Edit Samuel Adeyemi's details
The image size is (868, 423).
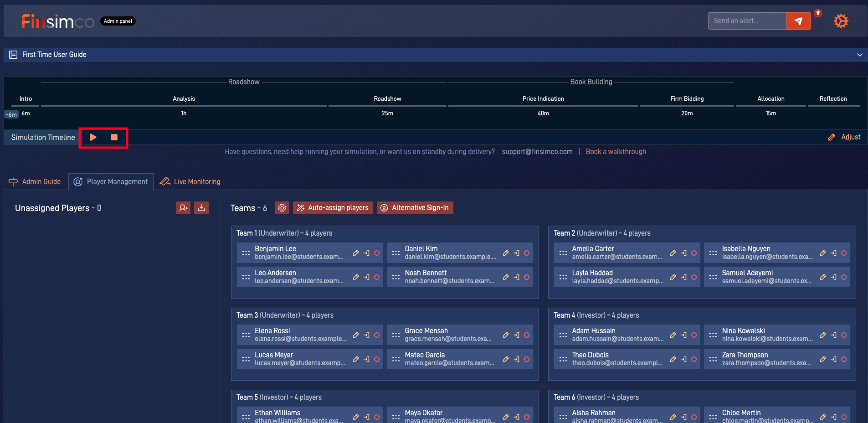tap(823, 277)
